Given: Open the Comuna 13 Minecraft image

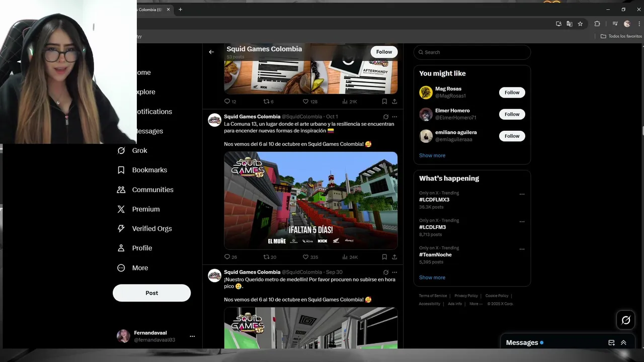Looking at the screenshot, I should 311,201.
